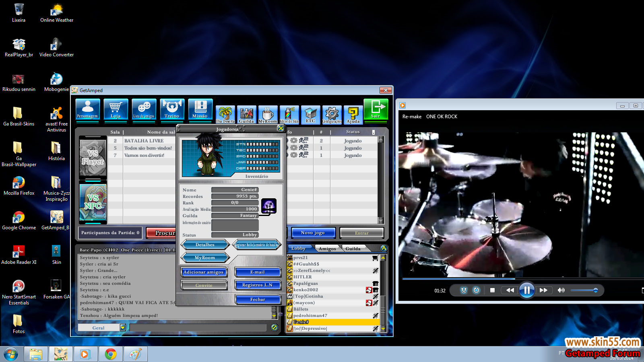This screenshot has width=644, height=362.
Task: Click the guild emblem icon beside Rank
Action: (x=268, y=206)
